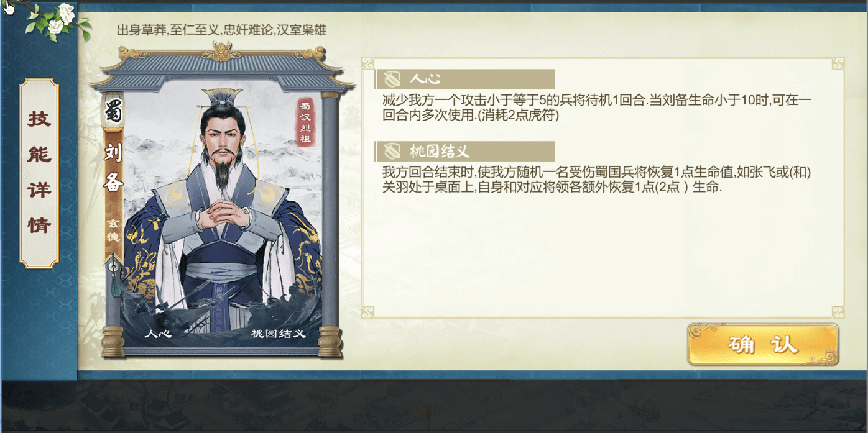Click the 出身草莽 flavor text line
This screenshot has height=433, width=868.
coord(221,30)
